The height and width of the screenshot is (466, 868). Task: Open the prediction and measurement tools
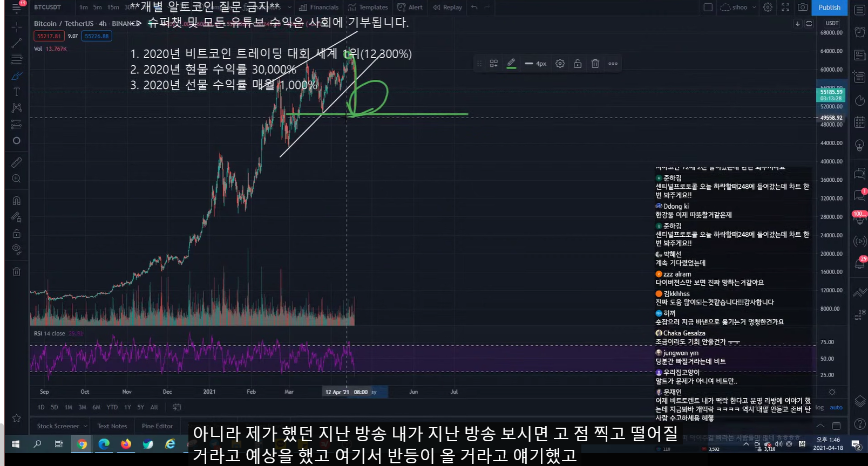click(x=17, y=125)
